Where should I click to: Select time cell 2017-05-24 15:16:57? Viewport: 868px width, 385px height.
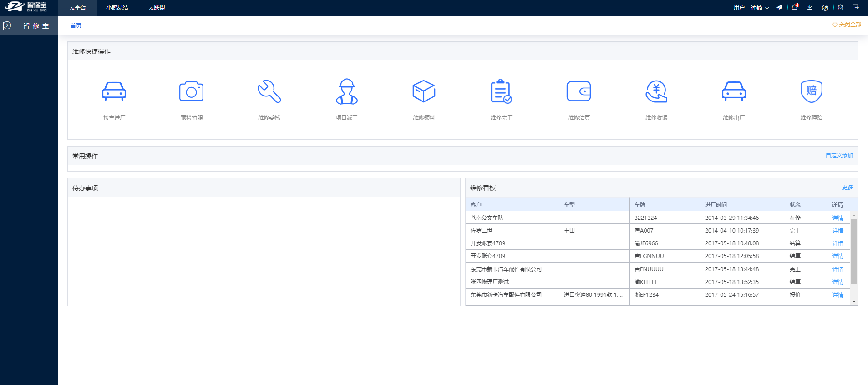tap(742, 295)
